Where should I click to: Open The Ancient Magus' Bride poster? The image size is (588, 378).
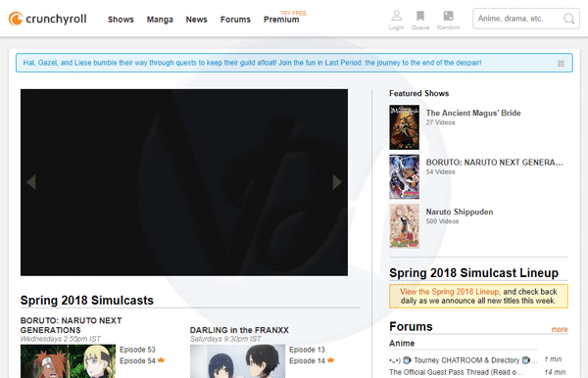(404, 127)
